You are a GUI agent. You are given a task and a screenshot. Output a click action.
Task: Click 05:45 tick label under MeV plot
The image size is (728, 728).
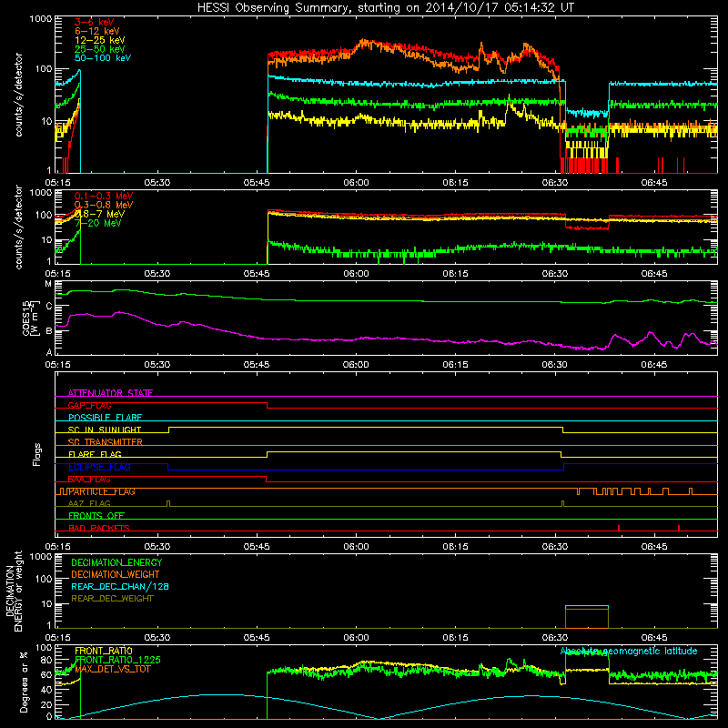pos(257,274)
